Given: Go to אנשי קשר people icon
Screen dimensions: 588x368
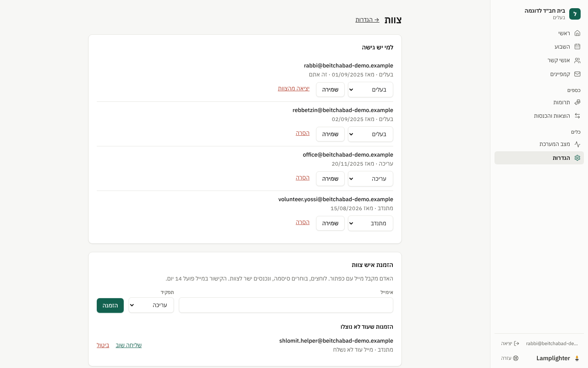Looking at the screenshot, I should [577, 61].
